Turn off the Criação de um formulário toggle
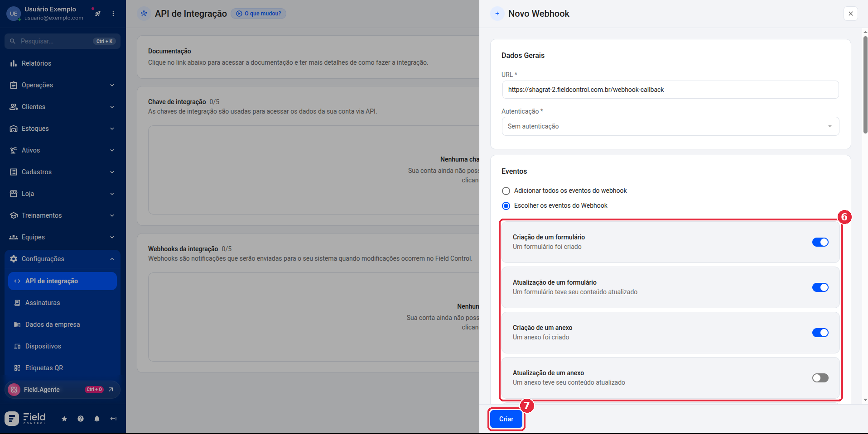This screenshot has width=868, height=434. click(x=820, y=242)
